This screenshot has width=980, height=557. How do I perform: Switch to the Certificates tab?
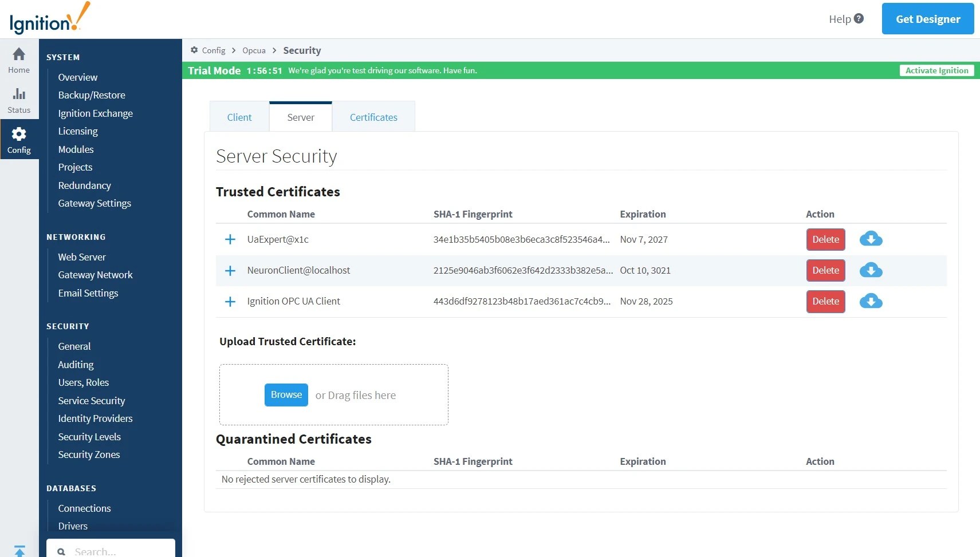[x=373, y=117]
